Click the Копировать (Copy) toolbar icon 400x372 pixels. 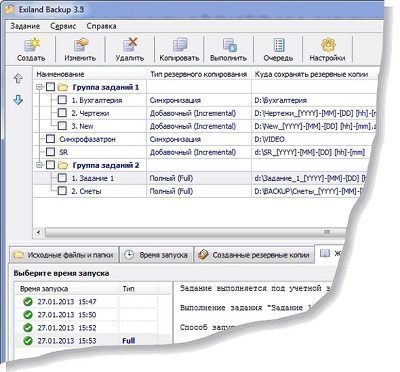point(180,45)
